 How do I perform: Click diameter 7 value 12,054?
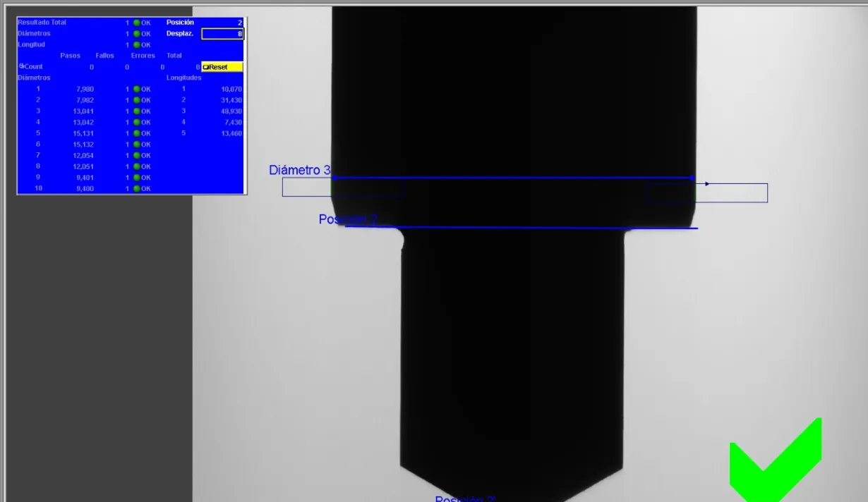click(84, 156)
